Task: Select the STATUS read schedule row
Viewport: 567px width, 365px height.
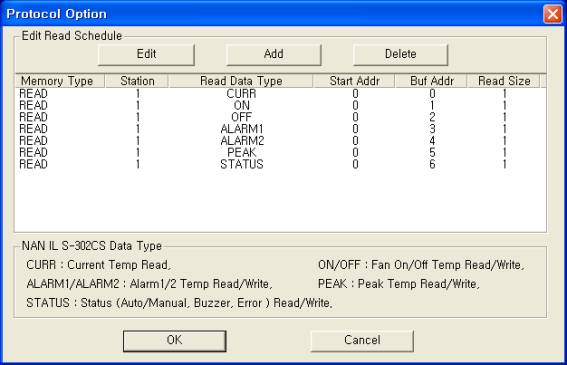Action: pyautogui.click(x=280, y=164)
